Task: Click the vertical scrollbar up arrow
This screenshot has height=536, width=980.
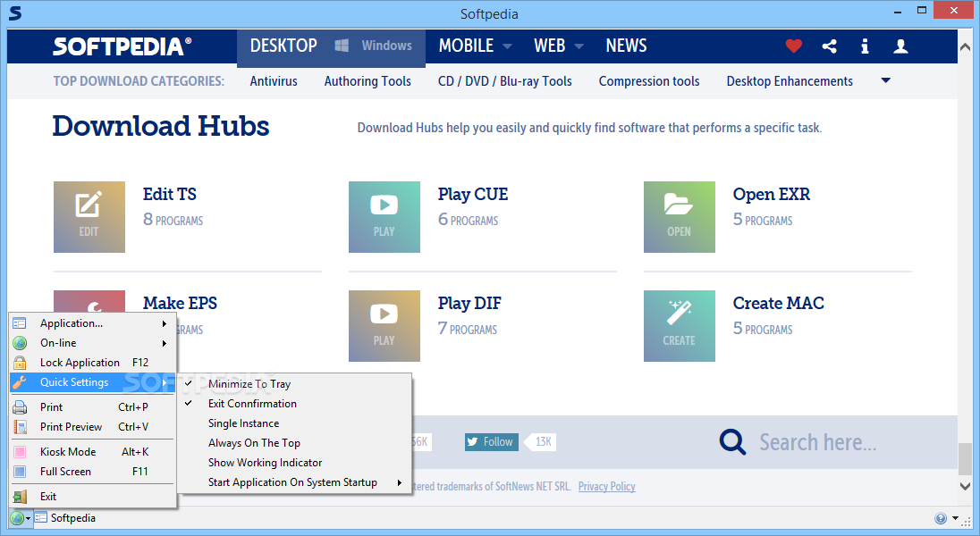Action: coord(965,46)
